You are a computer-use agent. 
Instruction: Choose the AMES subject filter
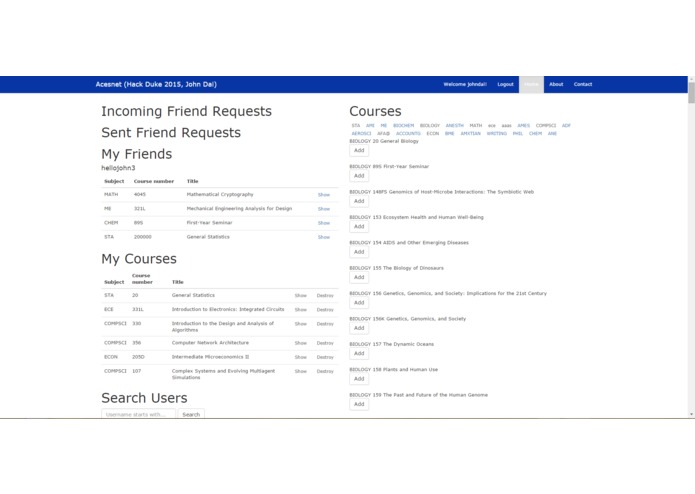[523, 125]
